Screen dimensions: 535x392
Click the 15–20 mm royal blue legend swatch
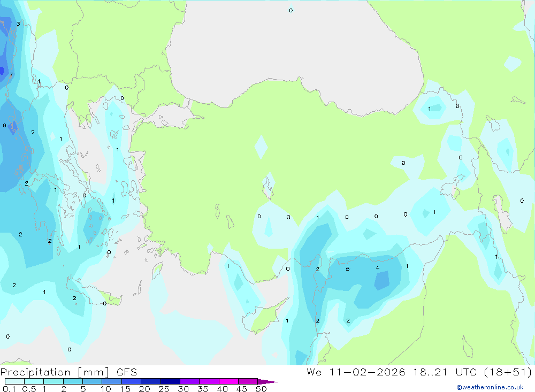132,381
